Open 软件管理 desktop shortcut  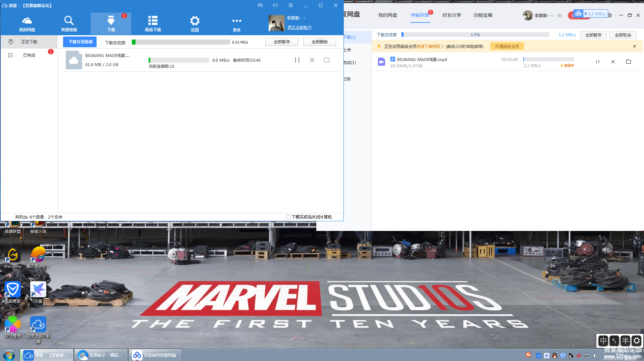pyautogui.click(x=13, y=327)
